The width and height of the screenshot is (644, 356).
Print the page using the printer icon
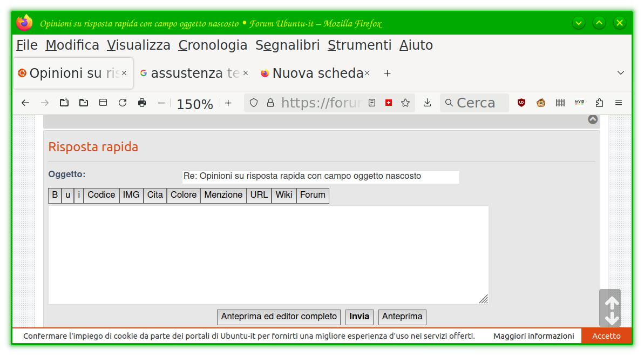tap(142, 103)
